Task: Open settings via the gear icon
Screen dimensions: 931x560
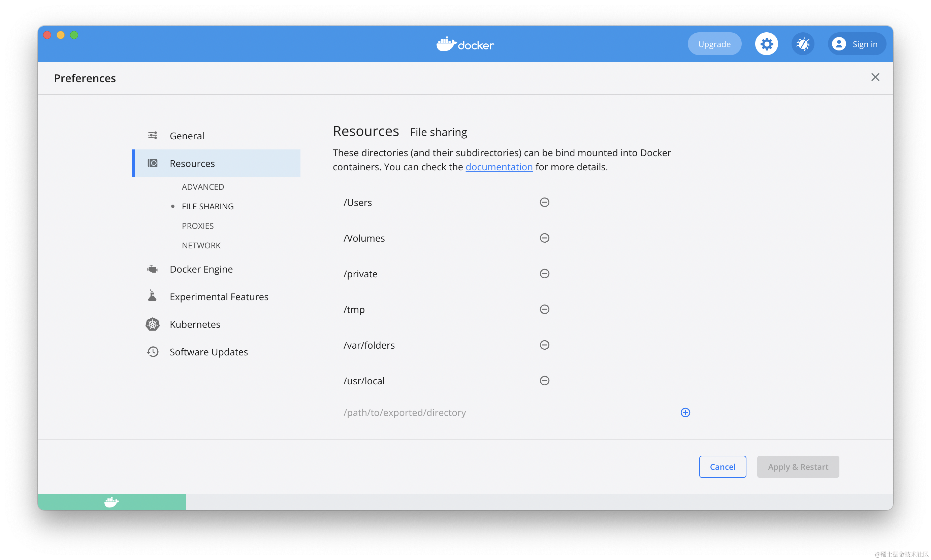Action: [x=766, y=44]
